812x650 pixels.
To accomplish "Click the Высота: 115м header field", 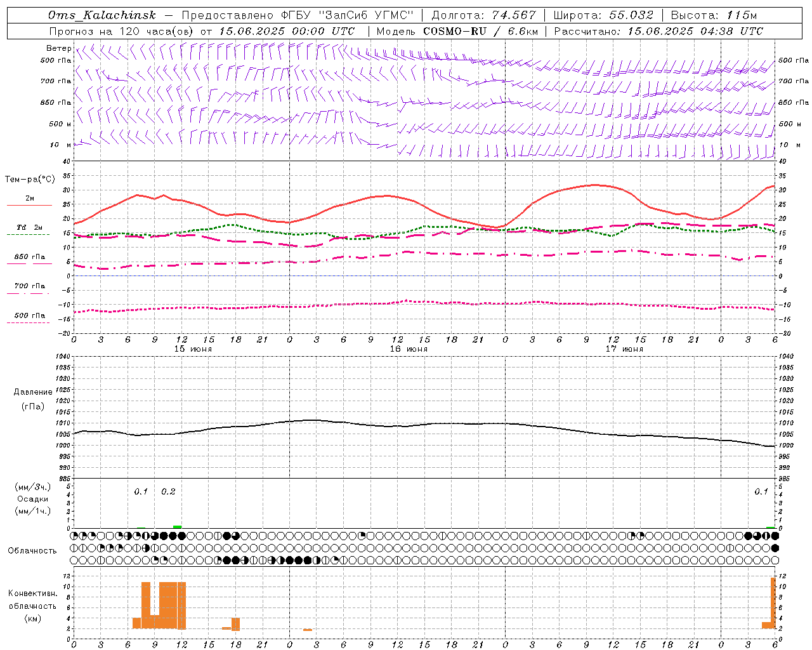I will click(x=714, y=15).
